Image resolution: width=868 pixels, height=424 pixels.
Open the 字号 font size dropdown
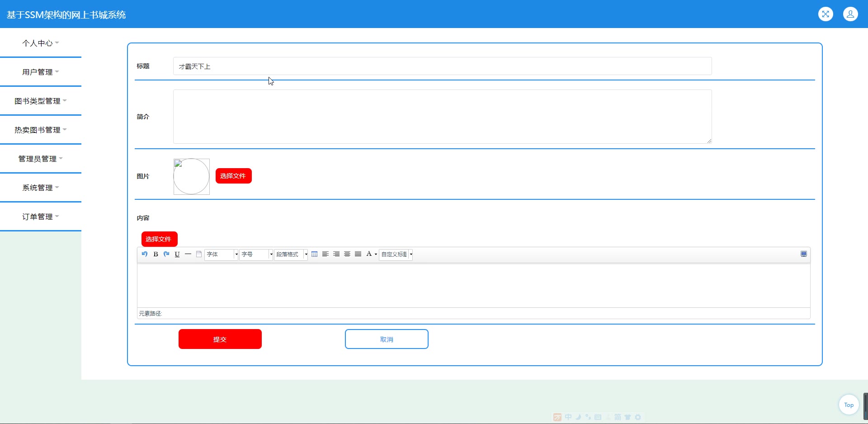point(256,254)
